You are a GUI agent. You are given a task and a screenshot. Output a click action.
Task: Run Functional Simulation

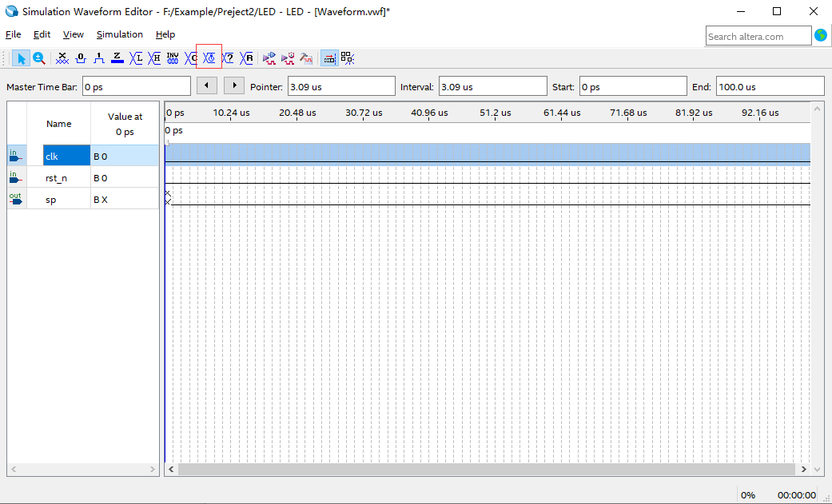269,58
